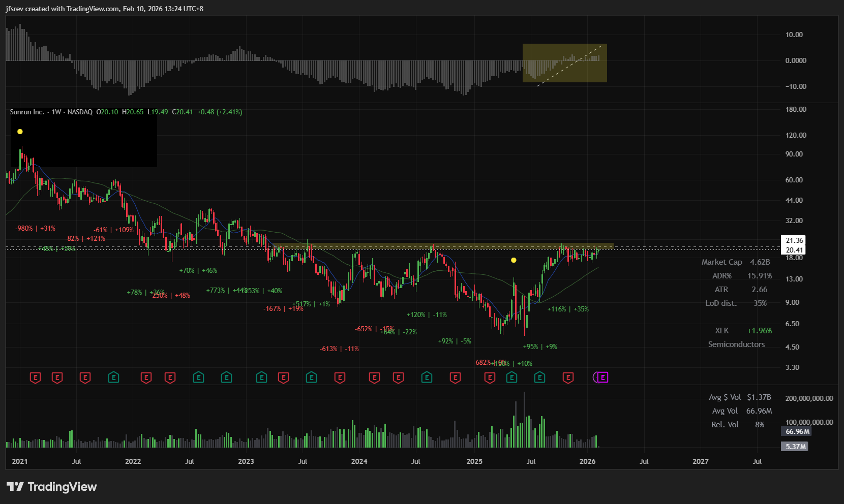844x504 pixels.
Task: Click the "+120% | -11%" earnings annotation
Action: click(427, 315)
